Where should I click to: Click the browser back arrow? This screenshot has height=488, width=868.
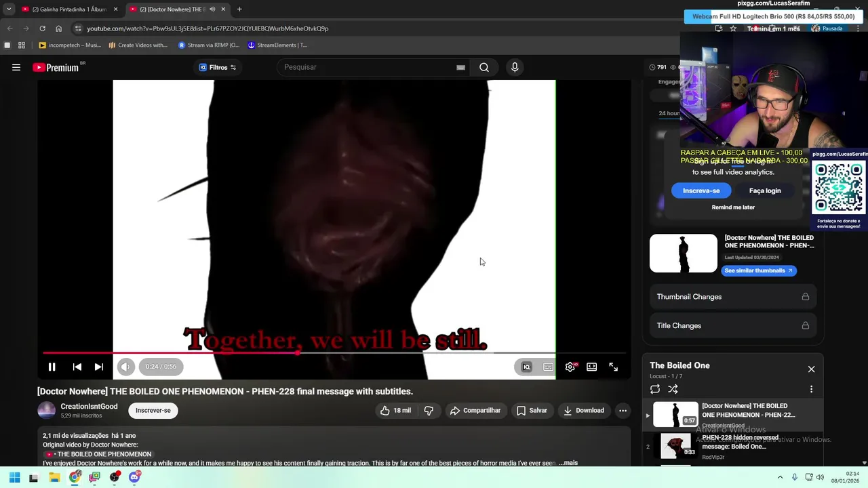[x=9, y=28]
